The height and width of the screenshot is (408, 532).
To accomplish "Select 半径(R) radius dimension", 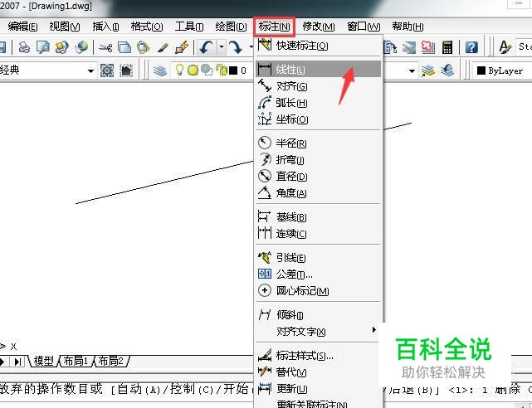I will point(319,143).
